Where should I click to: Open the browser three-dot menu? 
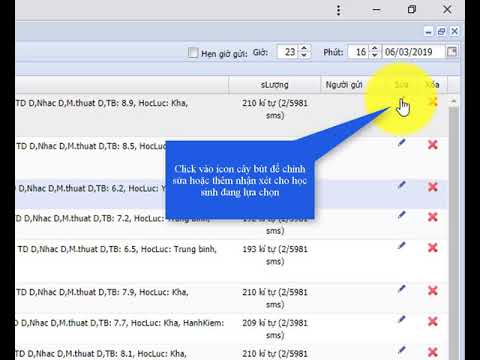[338, 10]
